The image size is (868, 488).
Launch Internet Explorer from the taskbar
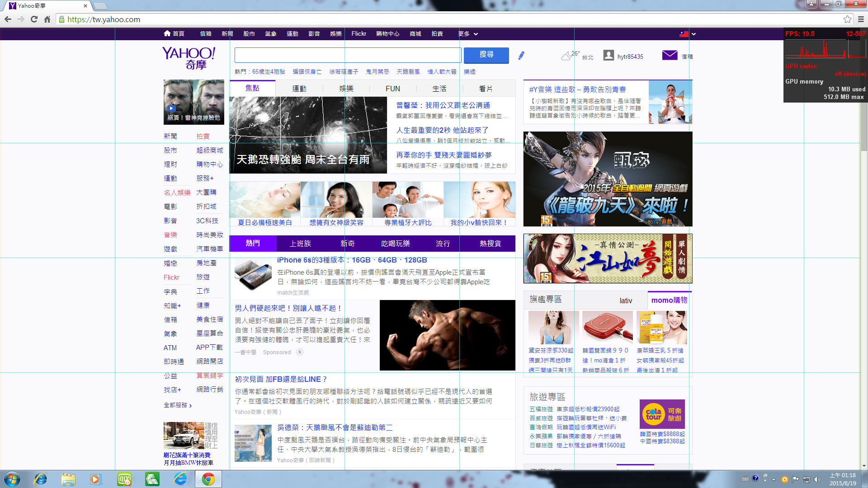pyautogui.click(x=41, y=479)
